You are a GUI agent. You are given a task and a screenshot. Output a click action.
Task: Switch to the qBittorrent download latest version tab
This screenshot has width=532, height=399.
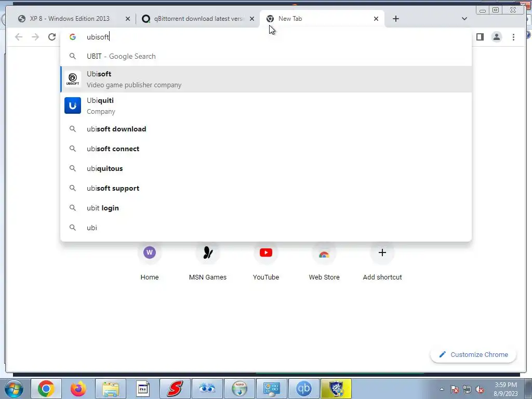tap(198, 19)
